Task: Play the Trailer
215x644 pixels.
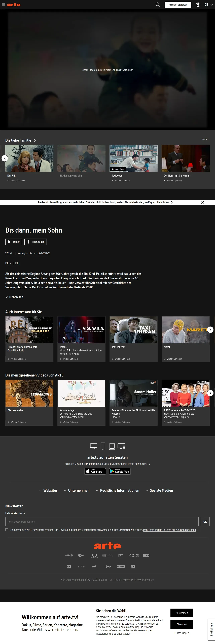Action: coord(14,242)
